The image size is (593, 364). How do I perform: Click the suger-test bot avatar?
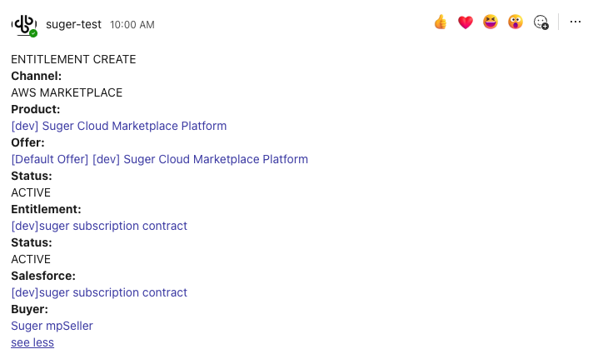[x=23, y=24]
